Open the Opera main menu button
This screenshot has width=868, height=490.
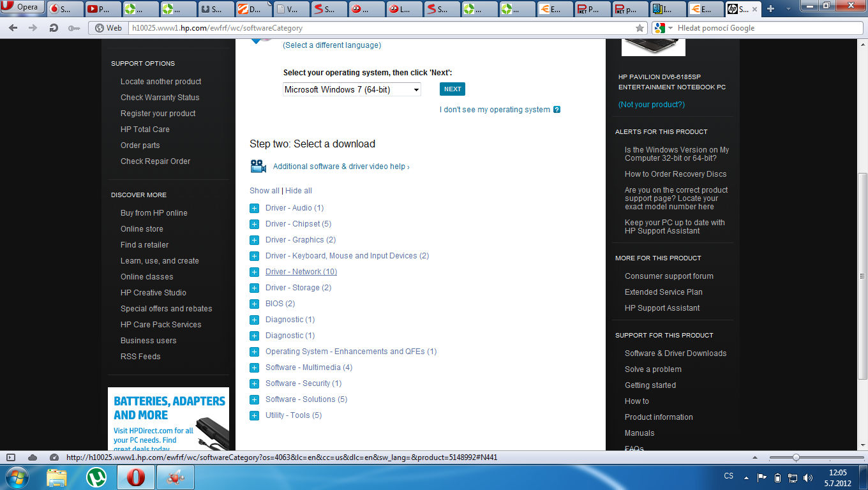(22, 8)
